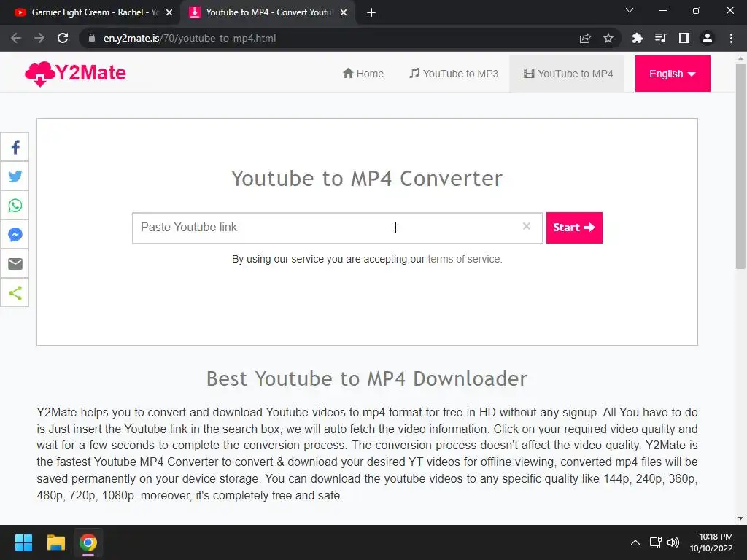Open the terms of service link
The width and height of the screenshot is (747, 560).
click(x=465, y=259)
